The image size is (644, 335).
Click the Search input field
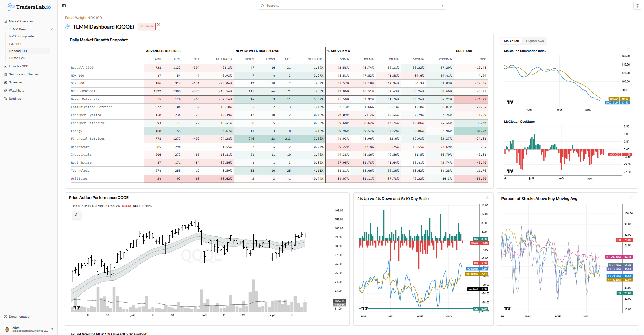[352, 6]
